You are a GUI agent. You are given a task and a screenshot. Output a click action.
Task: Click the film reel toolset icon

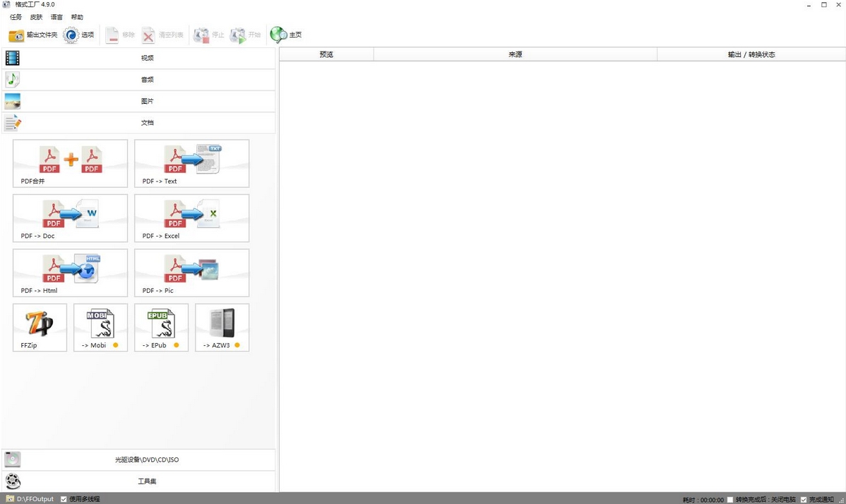click(13, 481)
